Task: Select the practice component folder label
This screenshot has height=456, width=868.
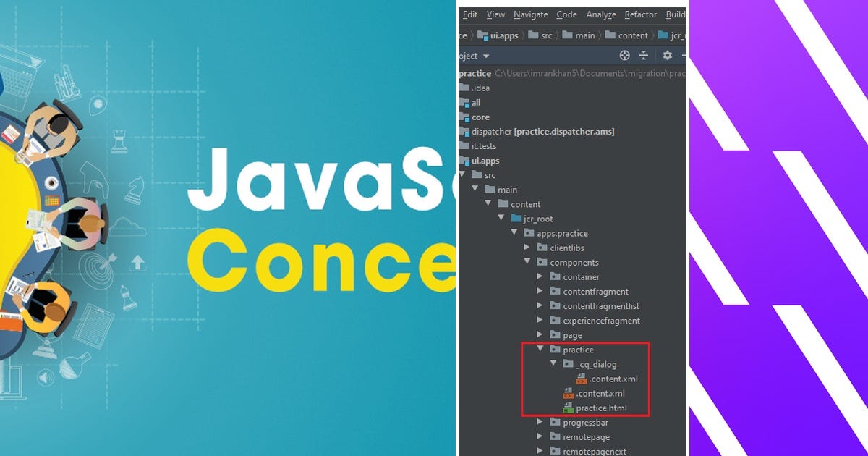Action: tap(578, 350)
